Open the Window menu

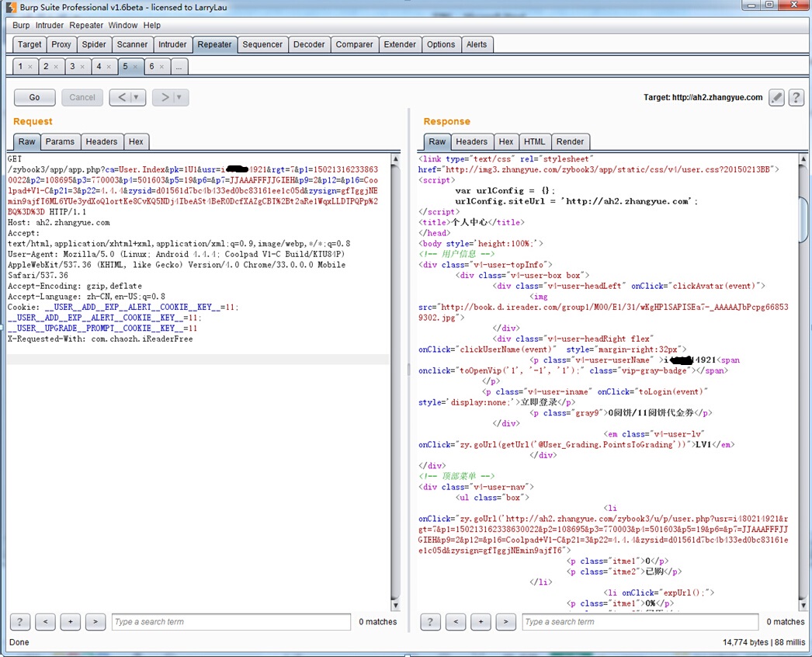[x=123, y=26]
